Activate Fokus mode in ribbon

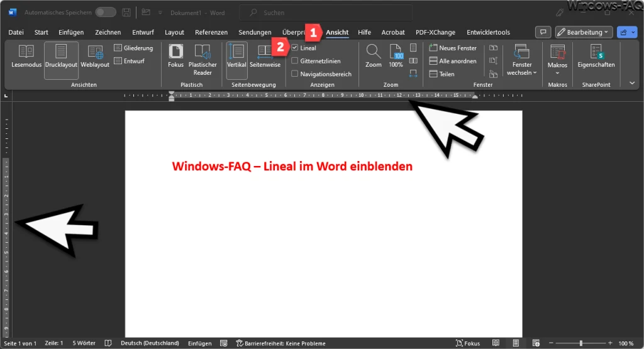[x=176, y=56]
